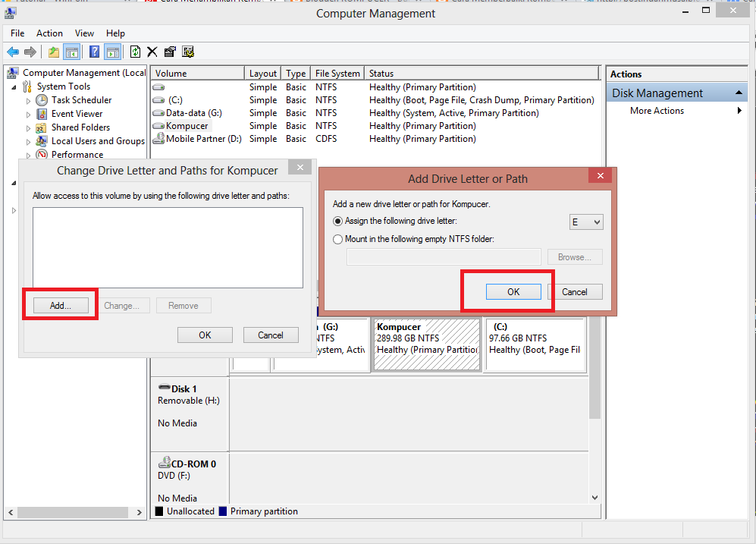Expand the Shared Folders node
The height and width of the screenshot is (544, 756).
(x=29, y=128)
